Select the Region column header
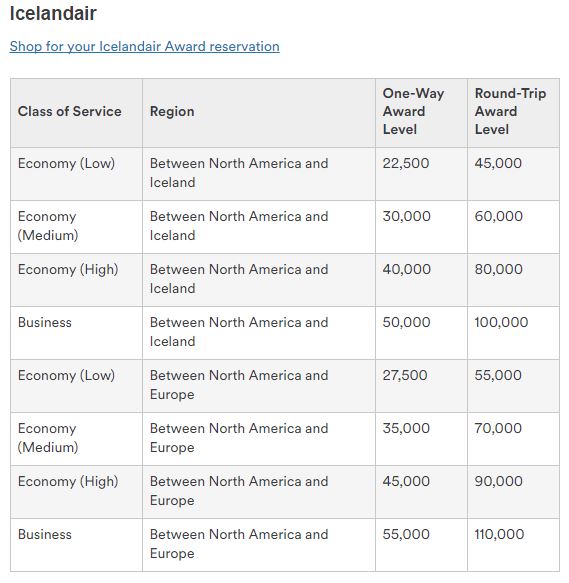The width and height of the screenshot is (569, 583). point(172,111)
